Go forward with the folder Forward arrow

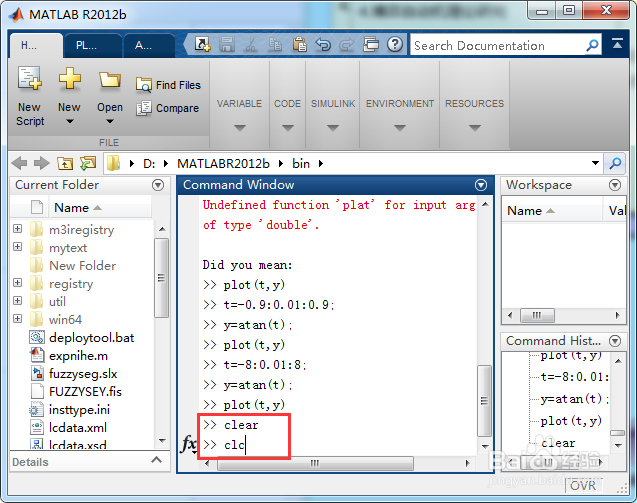41,163
